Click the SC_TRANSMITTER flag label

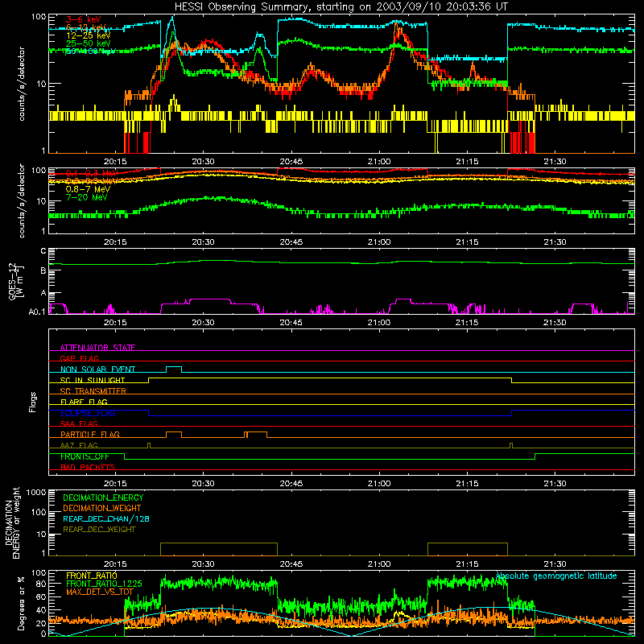(93, 391)
